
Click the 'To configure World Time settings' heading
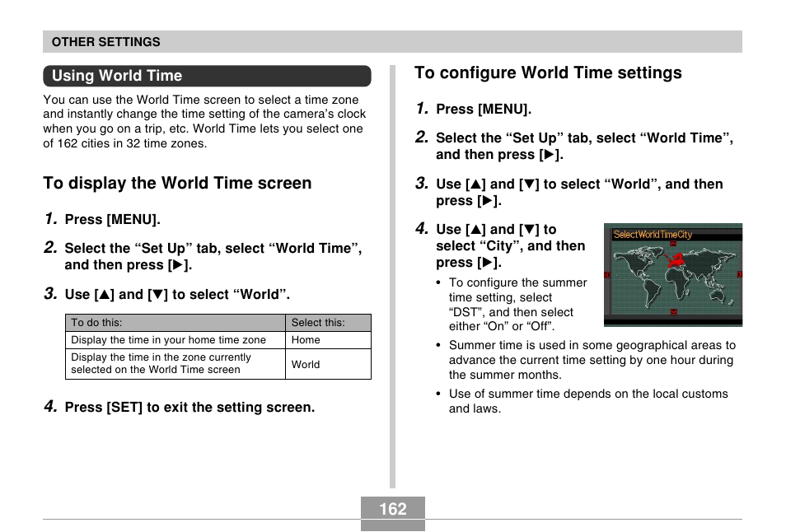coord(548,73)
